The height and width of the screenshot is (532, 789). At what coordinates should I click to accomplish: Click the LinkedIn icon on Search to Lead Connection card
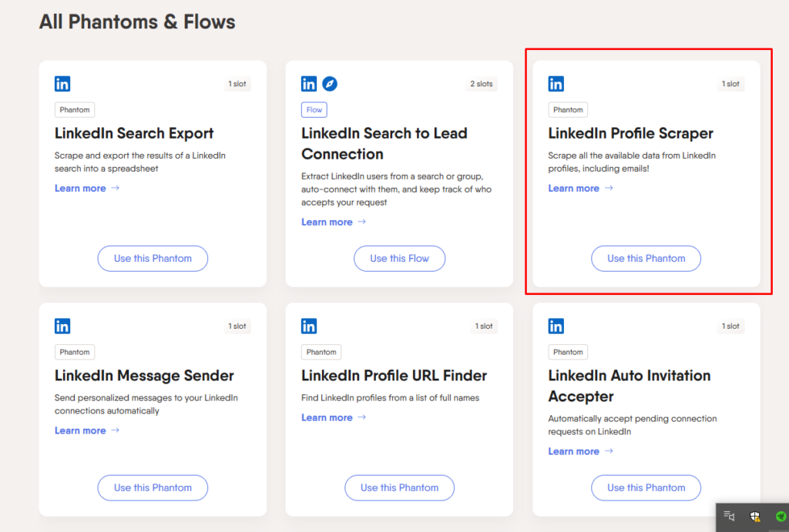[x=309, y=84]
